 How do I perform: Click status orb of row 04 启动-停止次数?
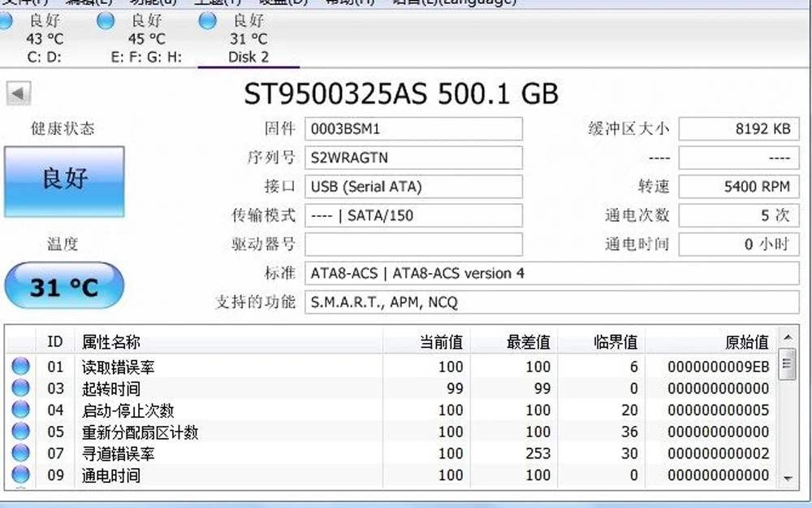pyautogui.click(x=21, y=409)
